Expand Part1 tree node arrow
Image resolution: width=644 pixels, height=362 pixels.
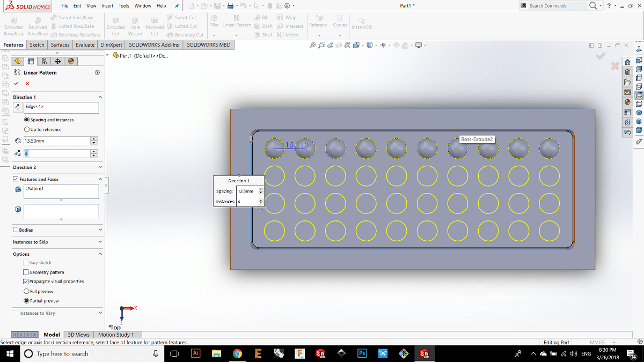tap(108, 55)
